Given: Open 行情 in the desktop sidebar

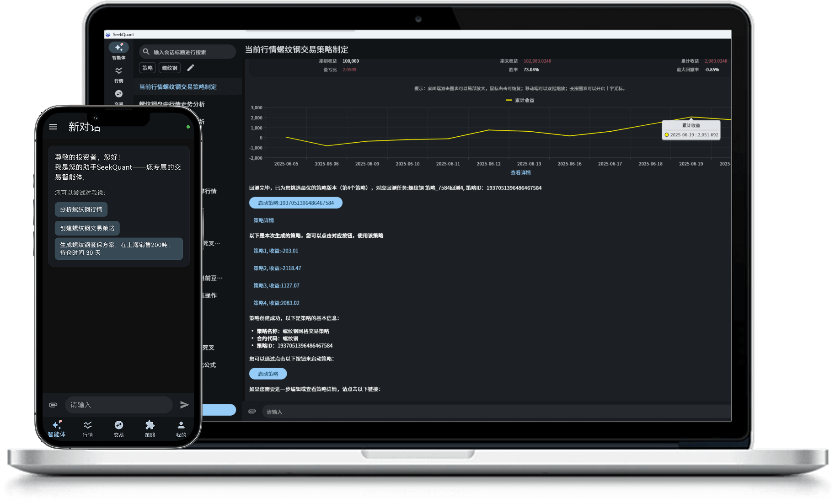Looking at the screenshot, I should tap(118, 74).
